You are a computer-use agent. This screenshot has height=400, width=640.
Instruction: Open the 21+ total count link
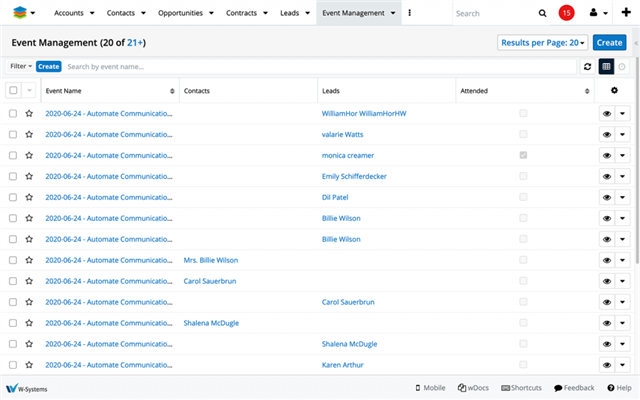[135, 42]
